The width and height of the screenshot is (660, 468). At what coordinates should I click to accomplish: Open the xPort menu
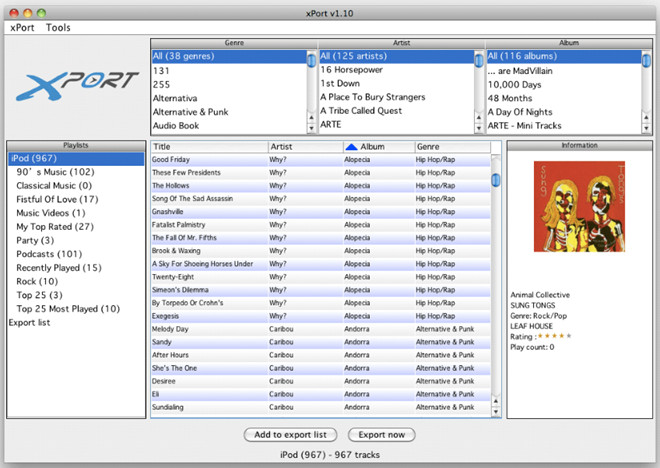tap(22, 28)
